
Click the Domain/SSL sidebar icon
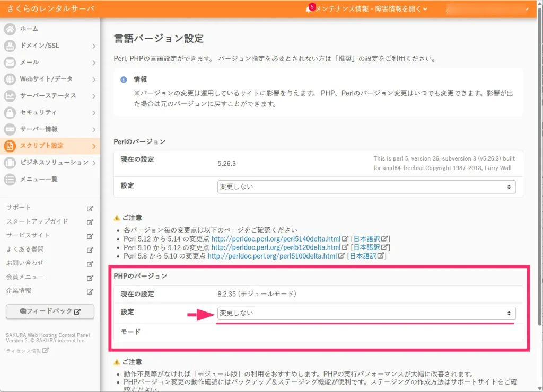tap(10, 46)
